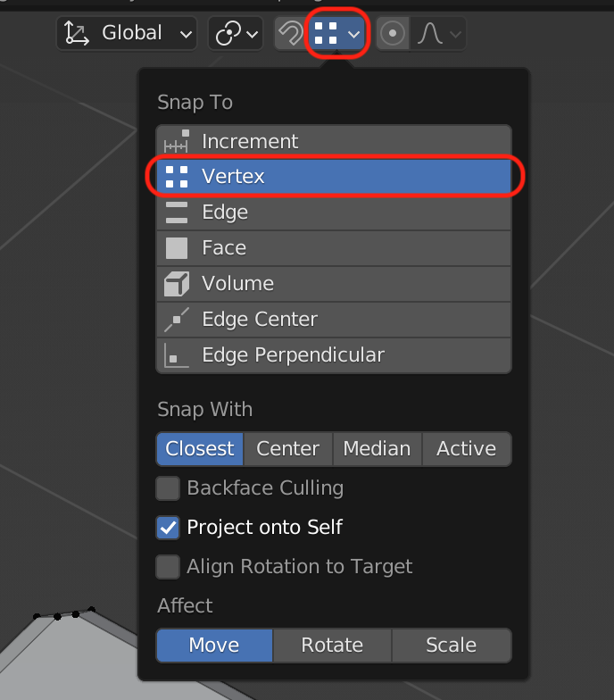The width and height of the screenshot is (614, 700).
Task: Click the transform pivot point icon
Action: tap(228, 34)
